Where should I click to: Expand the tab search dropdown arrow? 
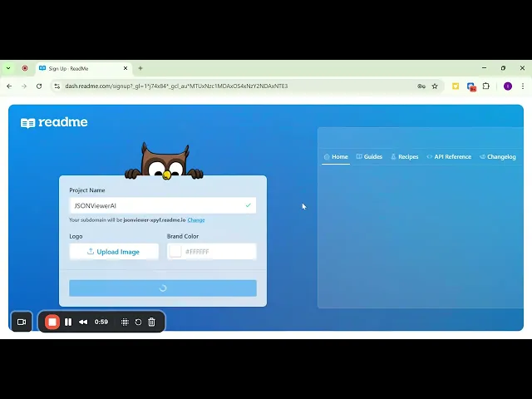pos(8,68)
